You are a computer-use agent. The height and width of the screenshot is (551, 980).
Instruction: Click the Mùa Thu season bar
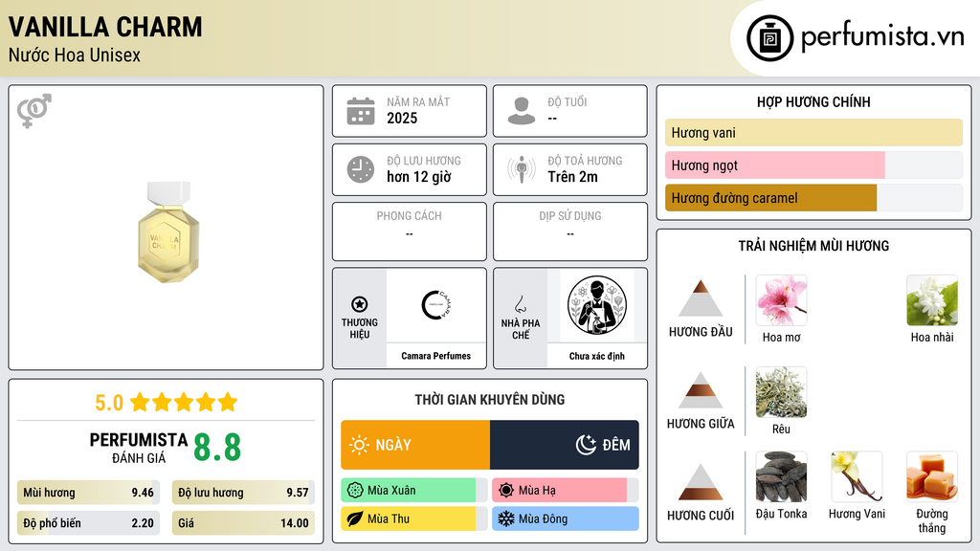[x=414, y=518]
